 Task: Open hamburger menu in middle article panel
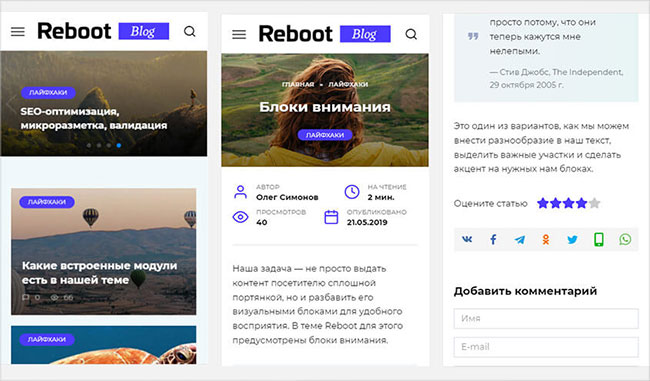pos(239,34)
